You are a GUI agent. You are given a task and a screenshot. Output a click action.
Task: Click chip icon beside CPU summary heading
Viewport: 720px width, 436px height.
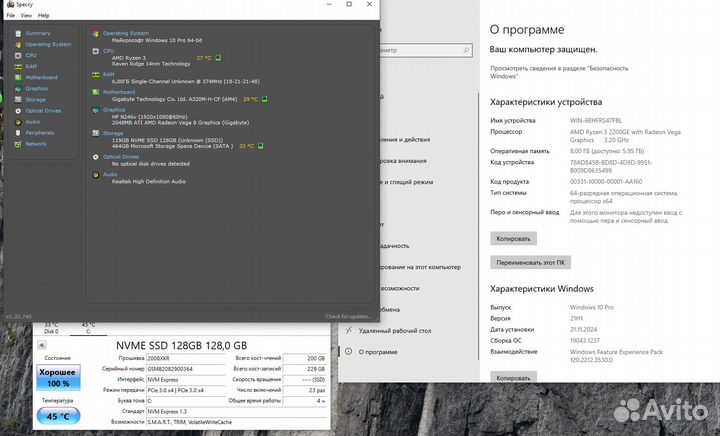96,51
